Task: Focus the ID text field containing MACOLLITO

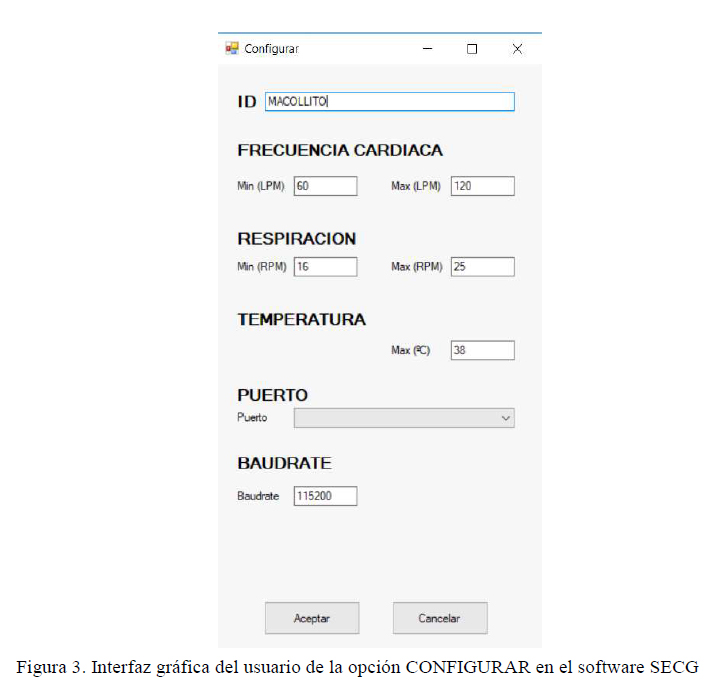Action: click(x=390, y=101)
